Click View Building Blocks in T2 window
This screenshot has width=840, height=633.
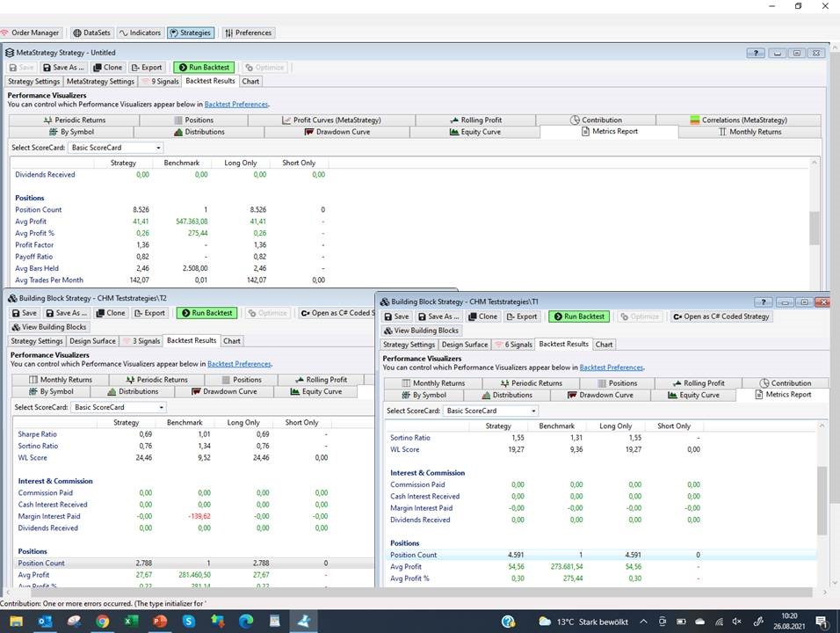click(48, 327)
